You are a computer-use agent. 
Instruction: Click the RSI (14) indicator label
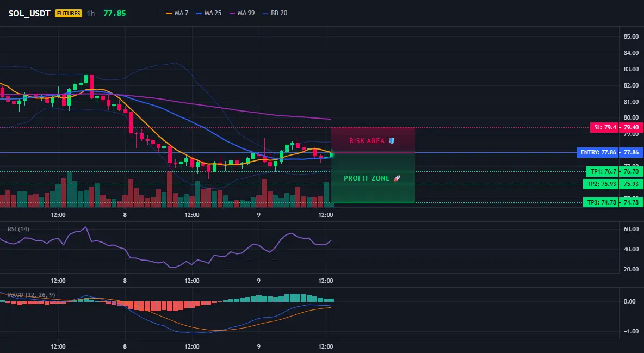[18, 229]
